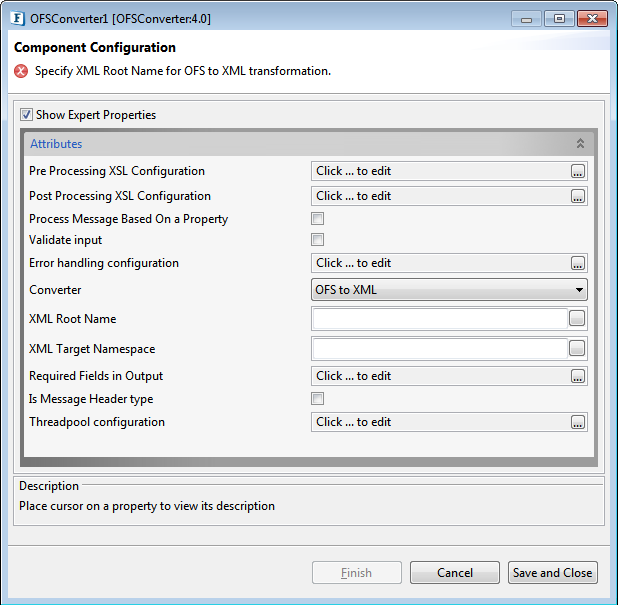
Task: Open the Converter dropdown showing OFS to XML
Action: (x=449, y=290)
